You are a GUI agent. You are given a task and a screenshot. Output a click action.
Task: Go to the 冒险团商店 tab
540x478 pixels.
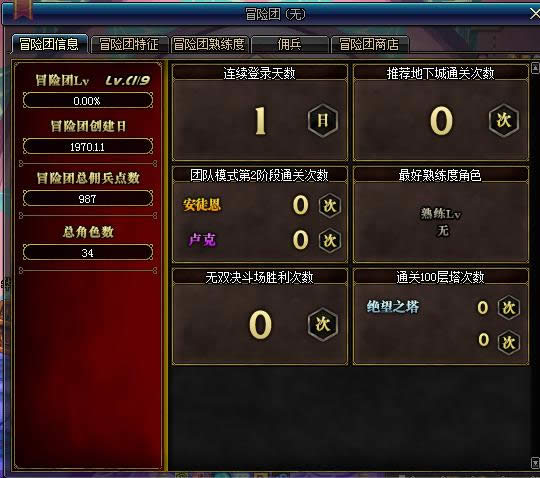(x=369, y=44)
